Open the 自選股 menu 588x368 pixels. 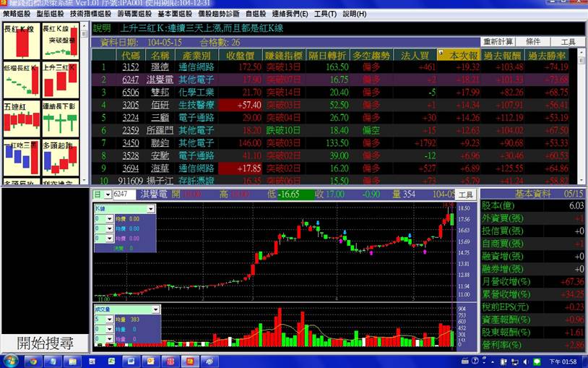[256, 14]
